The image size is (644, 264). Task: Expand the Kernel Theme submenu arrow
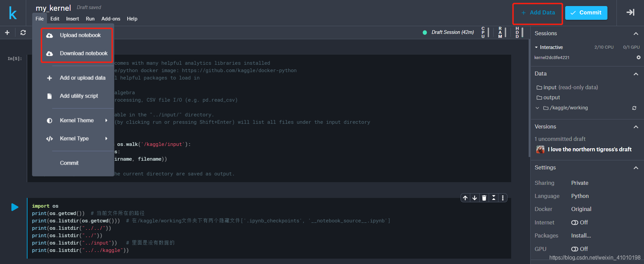pyautogui.click(x=106, y=120)
